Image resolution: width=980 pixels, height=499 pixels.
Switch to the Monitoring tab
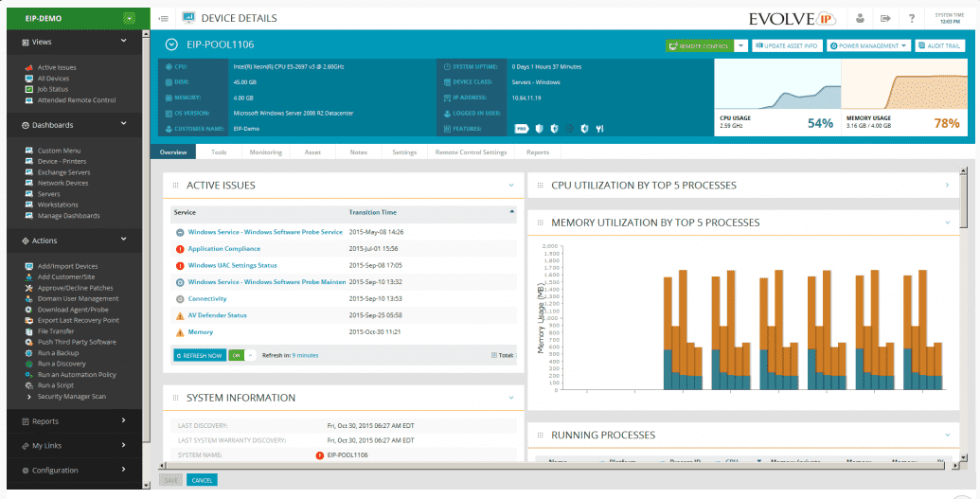pyautogui.click(x=265, y=151)
